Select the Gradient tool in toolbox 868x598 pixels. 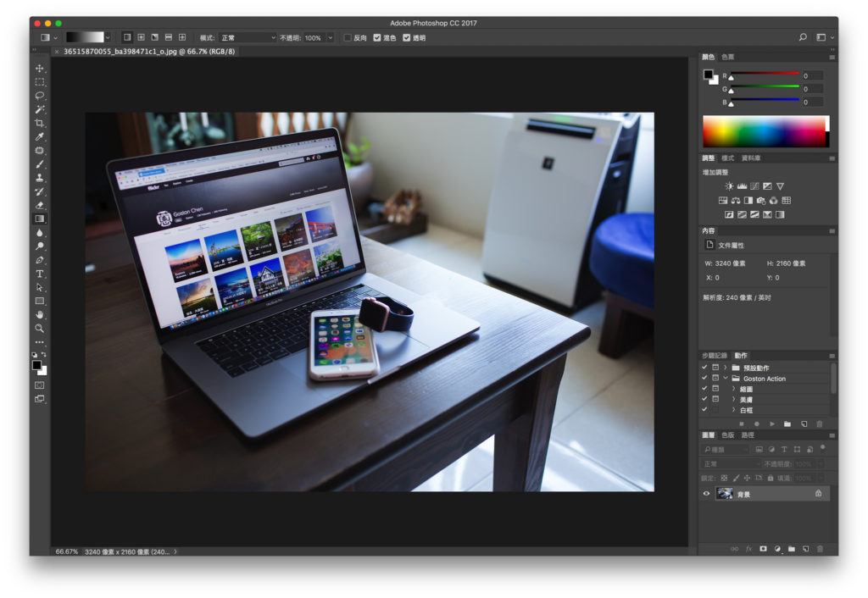39,219
